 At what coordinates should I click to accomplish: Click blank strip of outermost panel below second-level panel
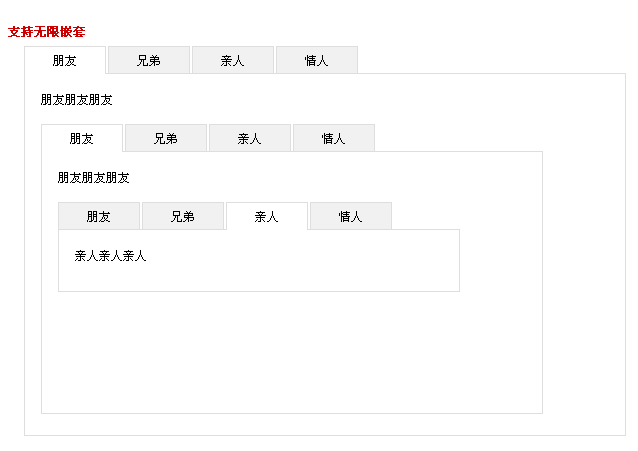(300, 424)
